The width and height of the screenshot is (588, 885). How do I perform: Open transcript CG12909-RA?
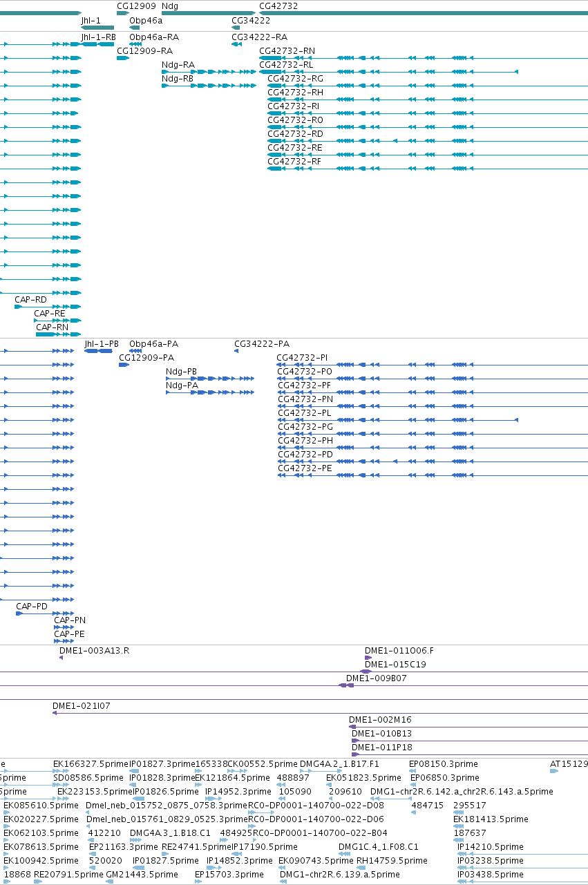pos(144,50)
